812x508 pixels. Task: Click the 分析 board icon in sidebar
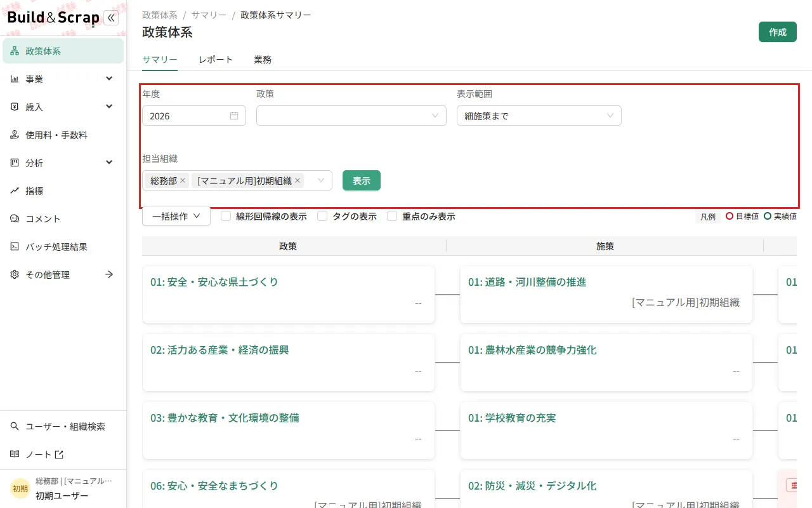(x=15, y=163)
